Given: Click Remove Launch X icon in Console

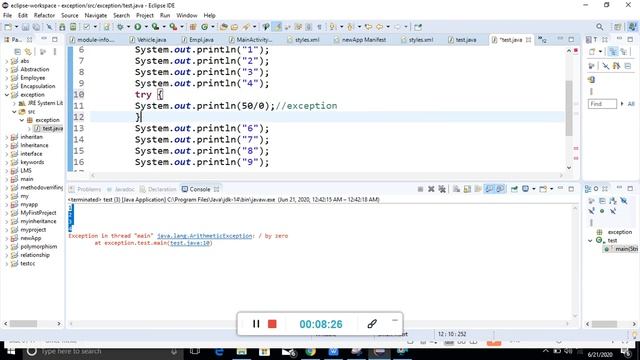Looking at the screenshot, I should (x=431, y=189).
